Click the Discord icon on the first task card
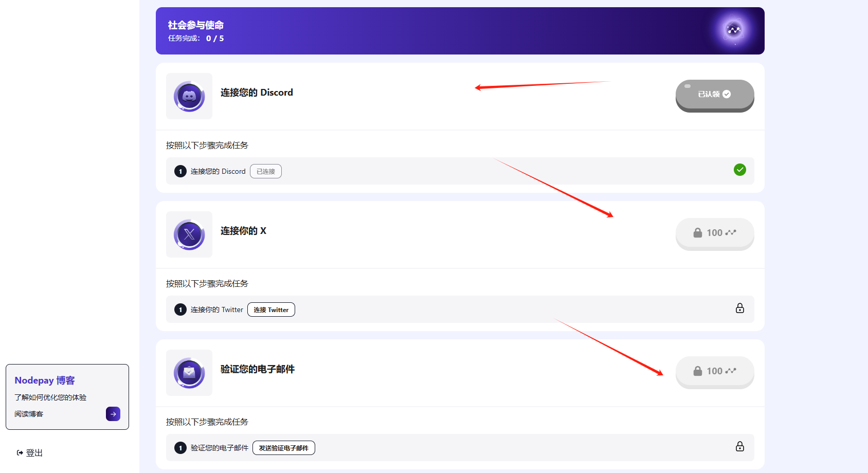 189,96
